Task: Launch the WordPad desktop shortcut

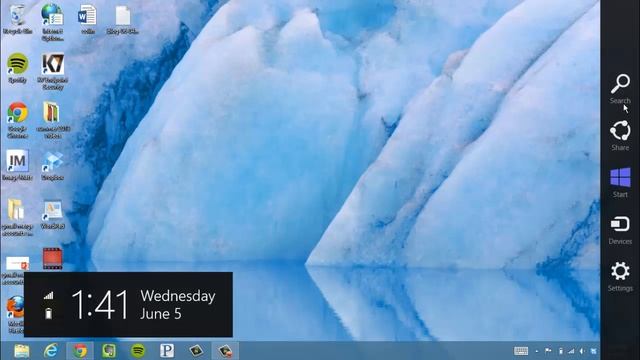Action: click(52, 214)
